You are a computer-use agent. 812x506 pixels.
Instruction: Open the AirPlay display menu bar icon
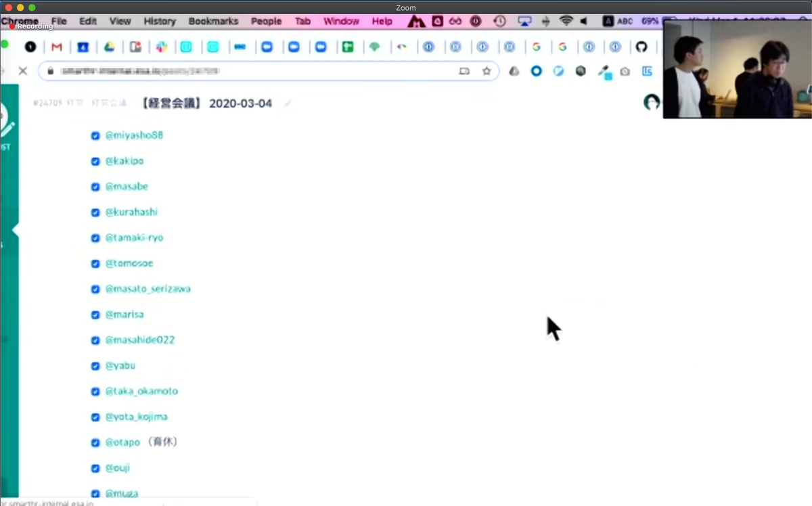pos(524,22)
